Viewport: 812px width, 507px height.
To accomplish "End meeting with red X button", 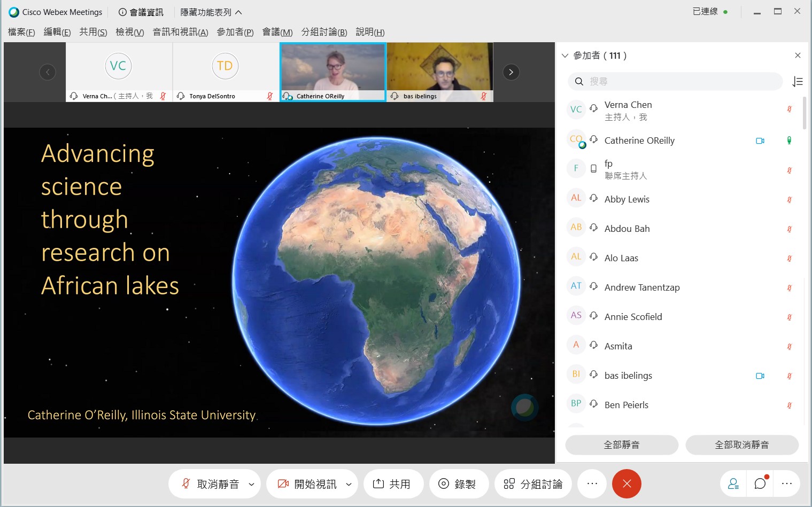I will click(627, 484).
